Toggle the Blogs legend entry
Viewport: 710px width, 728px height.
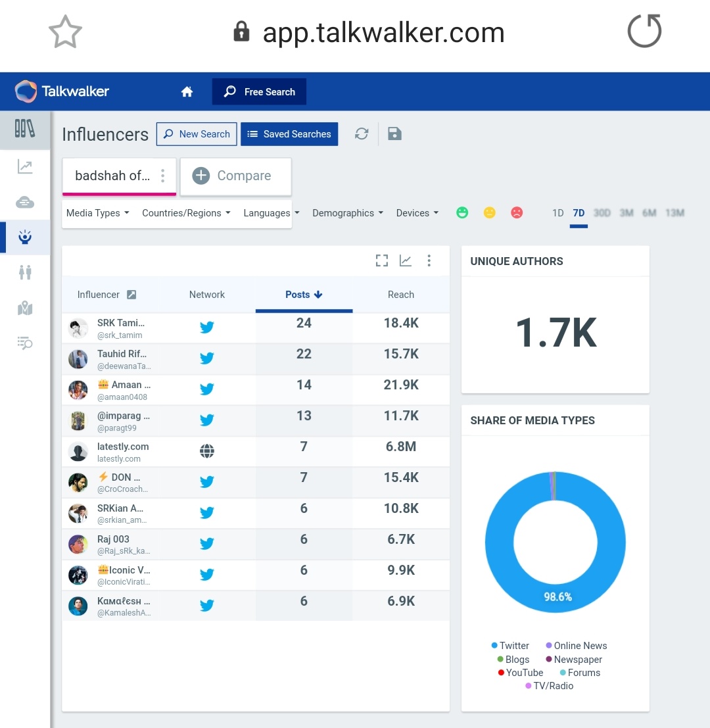click(x=513, y=660)
